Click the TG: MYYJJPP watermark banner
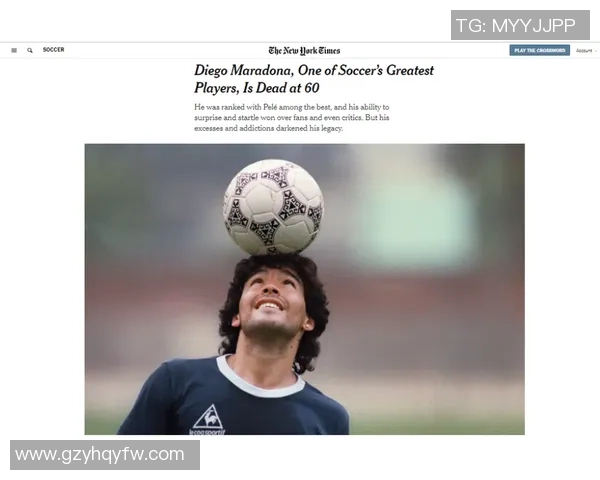Image resolution: width=600 pixels, height=480 pixels. pos(520,25)
